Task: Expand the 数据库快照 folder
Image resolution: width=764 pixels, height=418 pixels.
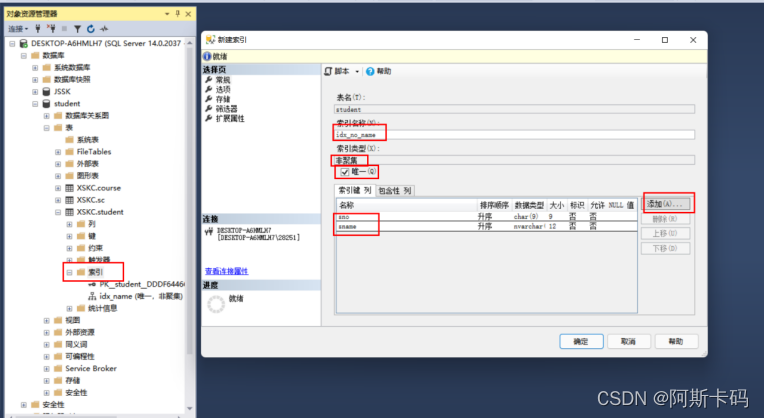Action: [x=35, y=80]
